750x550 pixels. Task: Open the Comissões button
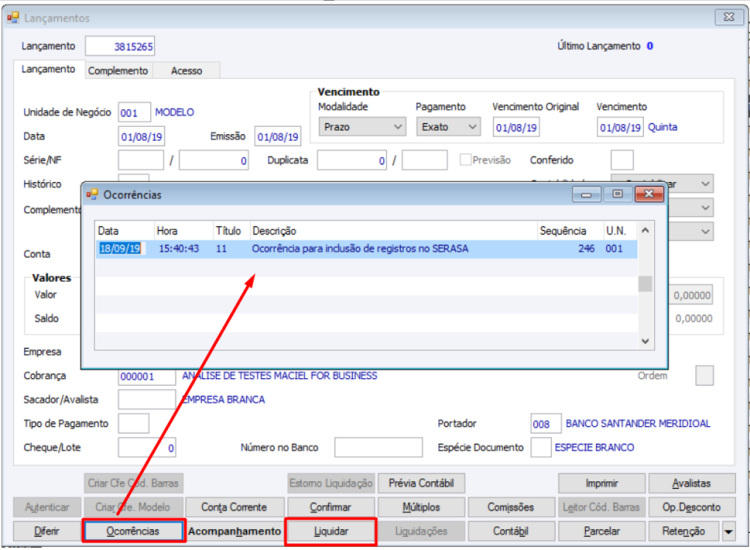click(x=511, y=507)
